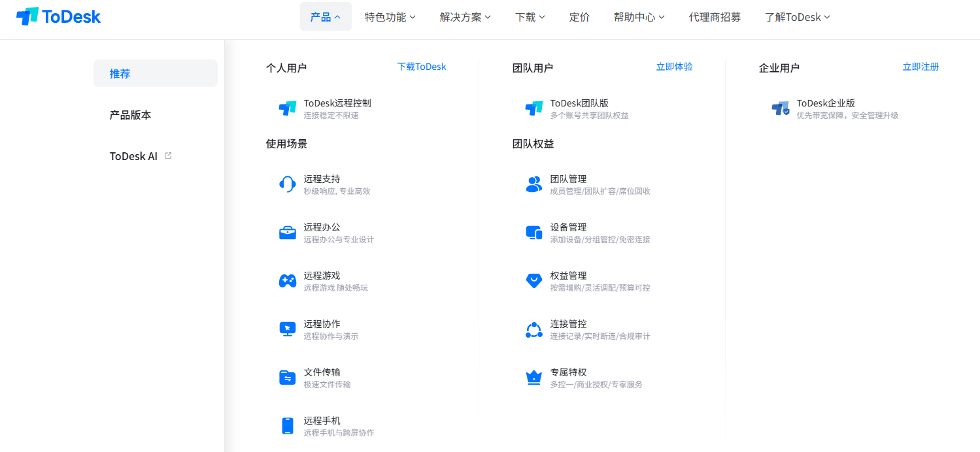Screen dimensions: 980x452
Task: Click the 远程支持 headset icon
Action: pyautogui.click(x=288, y=185)
